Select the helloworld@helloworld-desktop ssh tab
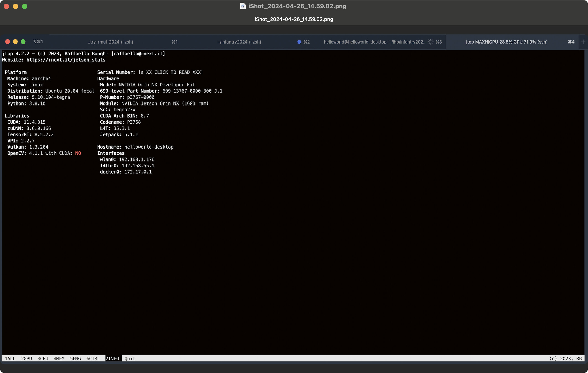 tap(375, 42)
